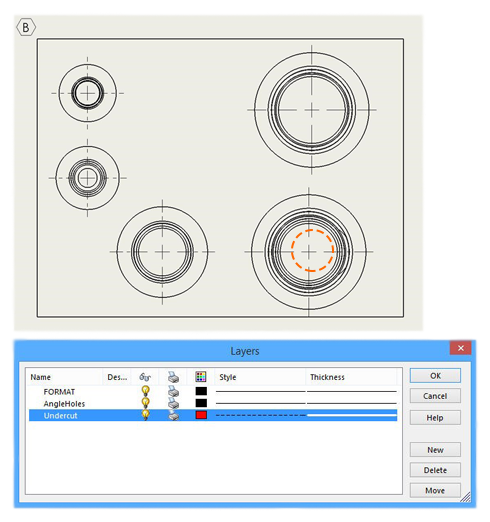Open the black color swatch of FORMAT
Screen dimensions: 490x522
[x=201, y=391]
